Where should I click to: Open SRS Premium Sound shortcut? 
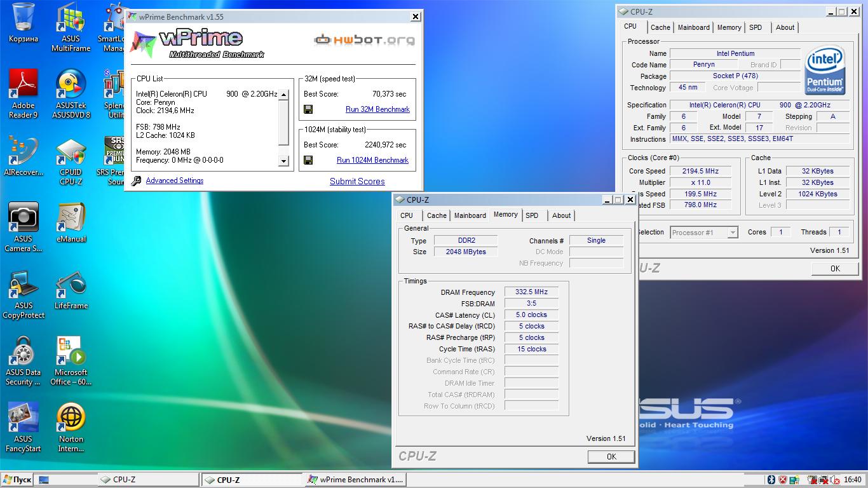[x=111, y=161]
